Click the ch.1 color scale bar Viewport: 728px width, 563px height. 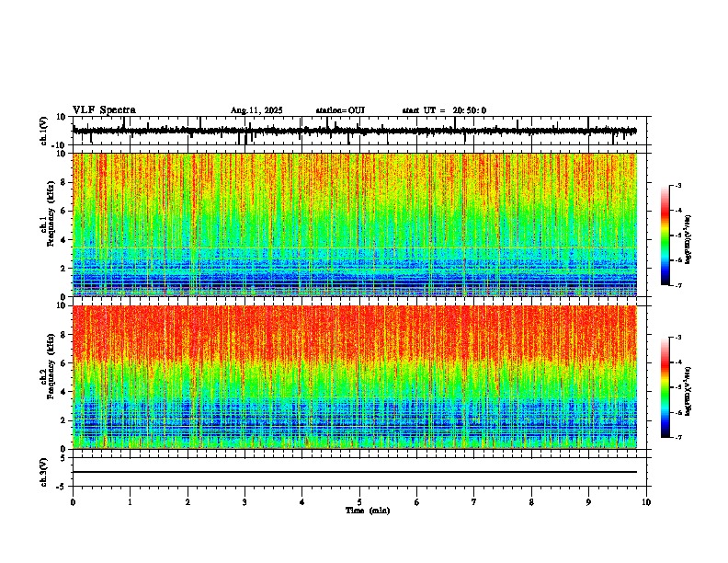665,236
